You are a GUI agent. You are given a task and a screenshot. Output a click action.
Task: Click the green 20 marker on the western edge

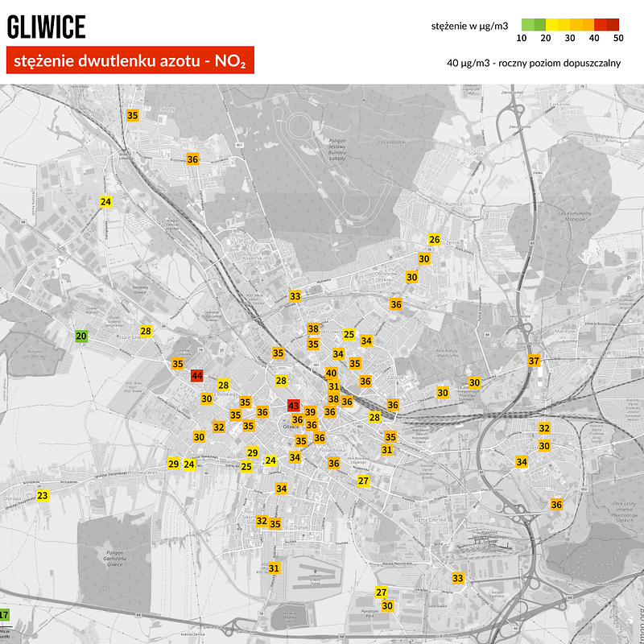click(x=80, y=336)
